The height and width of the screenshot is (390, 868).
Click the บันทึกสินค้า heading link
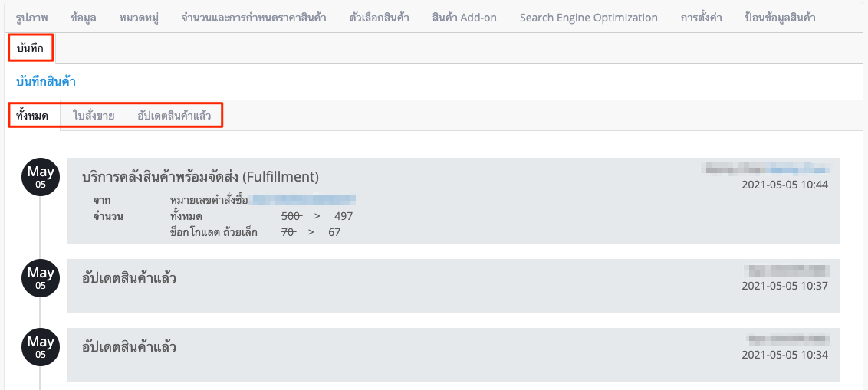[x=46, y=82]
